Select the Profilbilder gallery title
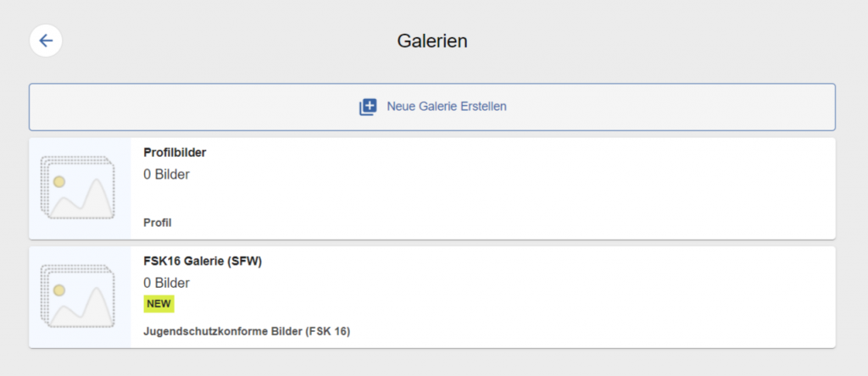The height and width of the screenshot is (376, 868). pyautogui.click(x=175, y=153)
